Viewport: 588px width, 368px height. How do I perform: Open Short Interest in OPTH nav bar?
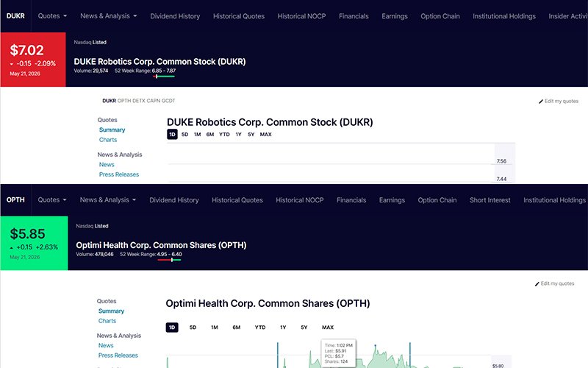point(490,200)
